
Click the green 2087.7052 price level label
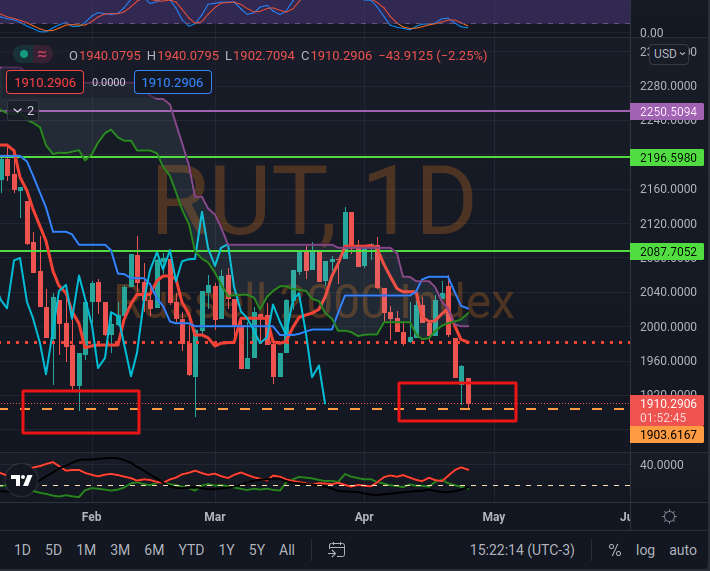pyautogui.click(x=668, y=252)
